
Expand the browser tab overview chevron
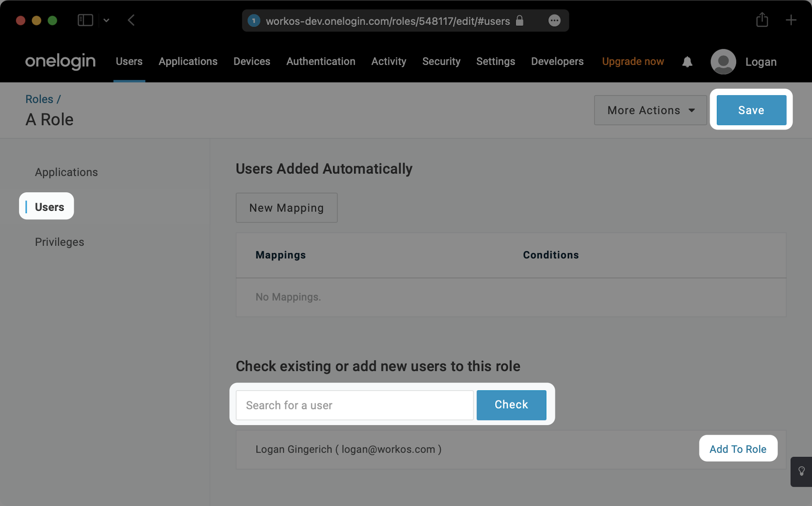[106, 20]
